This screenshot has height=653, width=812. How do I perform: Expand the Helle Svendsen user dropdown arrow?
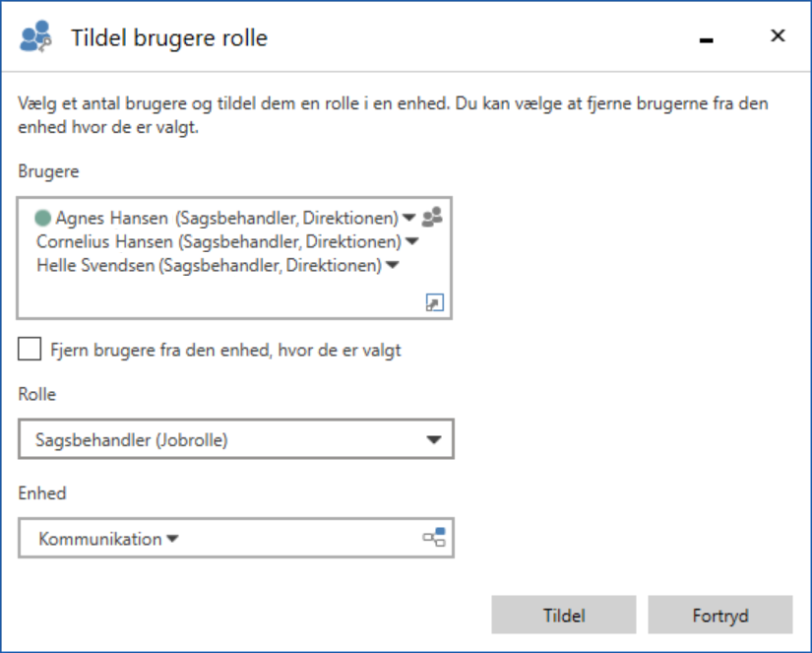pyautogui.click(x=392, y=265)
